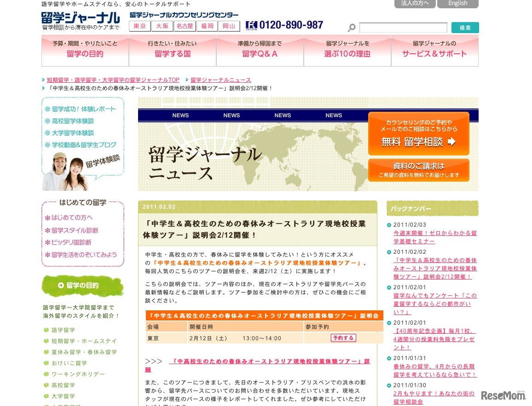Click the ワーキングホリデー category icon
532x406 pixels.
click(46, 374)
